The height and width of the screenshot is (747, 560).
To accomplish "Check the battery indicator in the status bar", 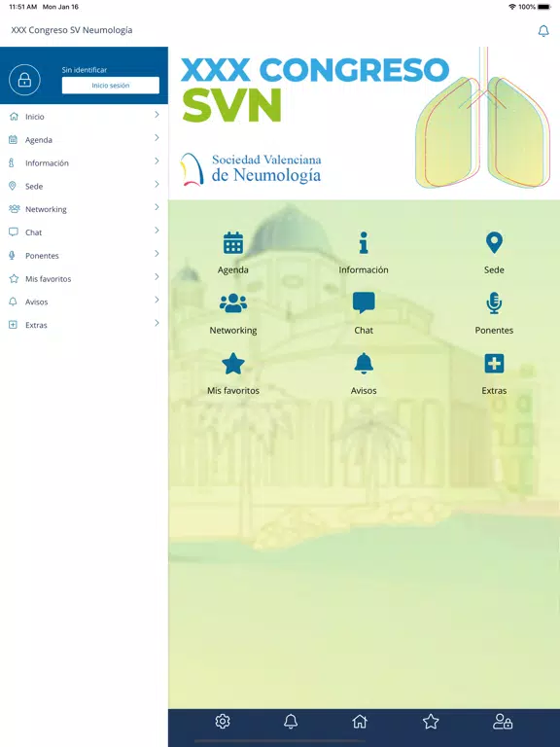I will click(543, 7).
